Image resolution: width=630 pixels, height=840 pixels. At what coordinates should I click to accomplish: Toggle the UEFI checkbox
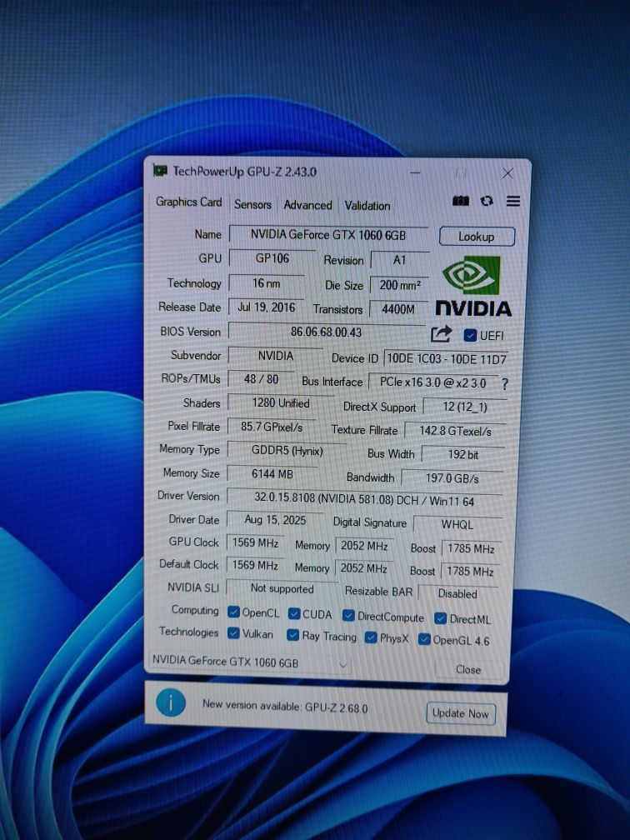pyautogui.click(x=470, y=335)
